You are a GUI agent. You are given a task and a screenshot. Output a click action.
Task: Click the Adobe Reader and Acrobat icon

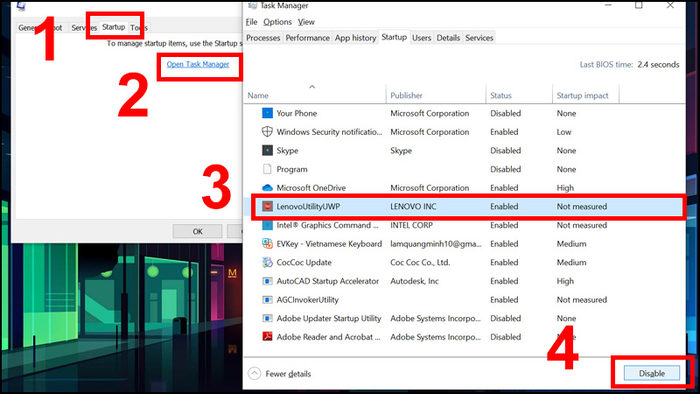pos(267,337)
